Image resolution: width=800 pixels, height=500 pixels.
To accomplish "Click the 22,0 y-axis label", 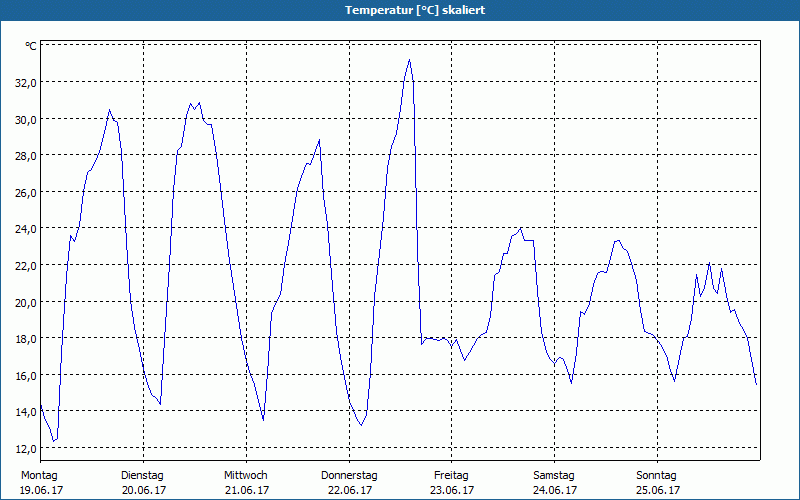I will coord(26,265).
